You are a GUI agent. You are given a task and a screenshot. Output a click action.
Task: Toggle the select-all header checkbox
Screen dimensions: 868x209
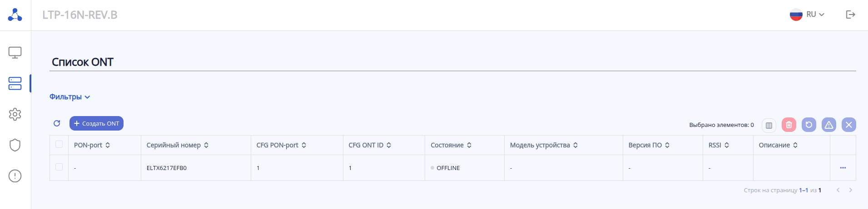59,145
